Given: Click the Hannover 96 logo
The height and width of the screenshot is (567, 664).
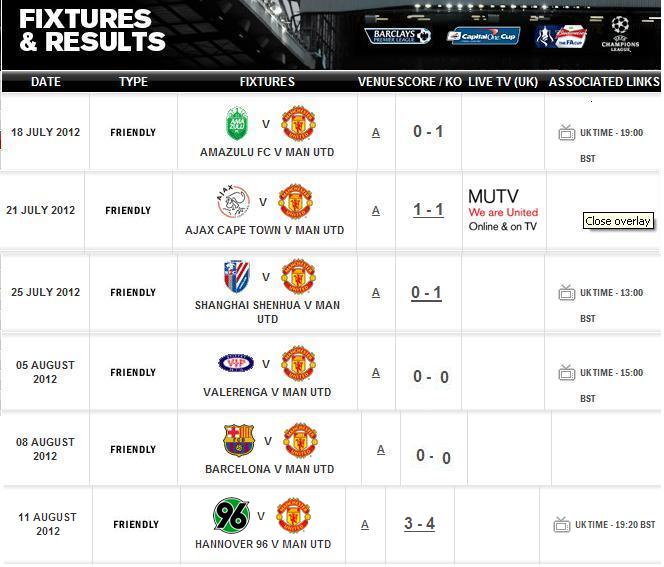Looking at the screenshot, I should pyautogui.click(x=231, y=515).
